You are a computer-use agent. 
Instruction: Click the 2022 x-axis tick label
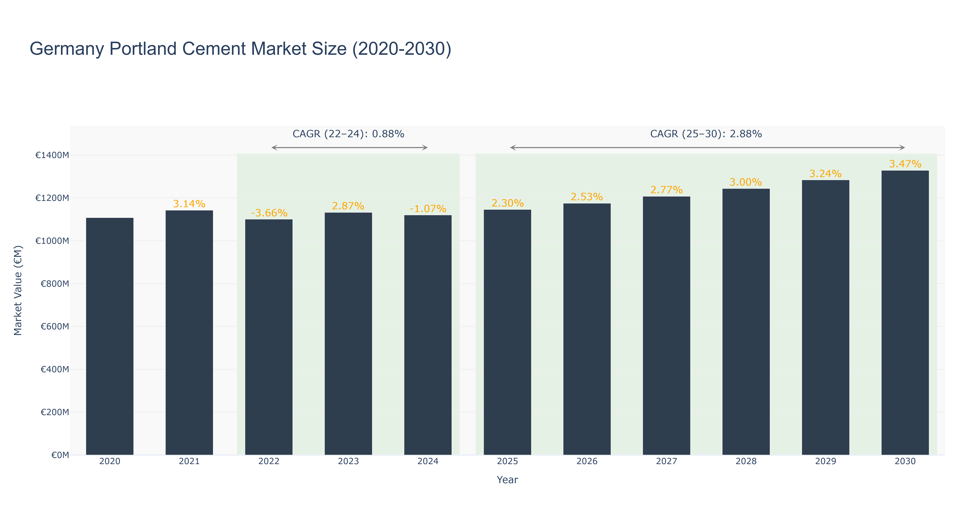[x=269, y=461]
